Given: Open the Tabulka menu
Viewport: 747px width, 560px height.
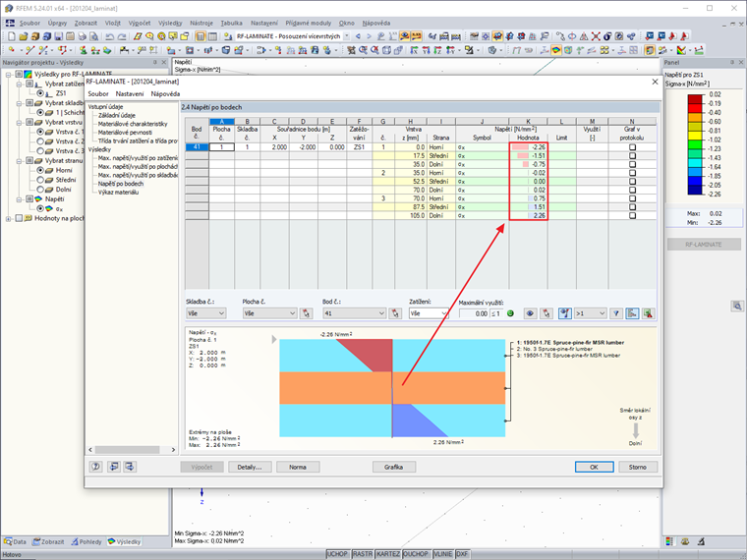Looking at the screenshot, I should tap(232, 23).
